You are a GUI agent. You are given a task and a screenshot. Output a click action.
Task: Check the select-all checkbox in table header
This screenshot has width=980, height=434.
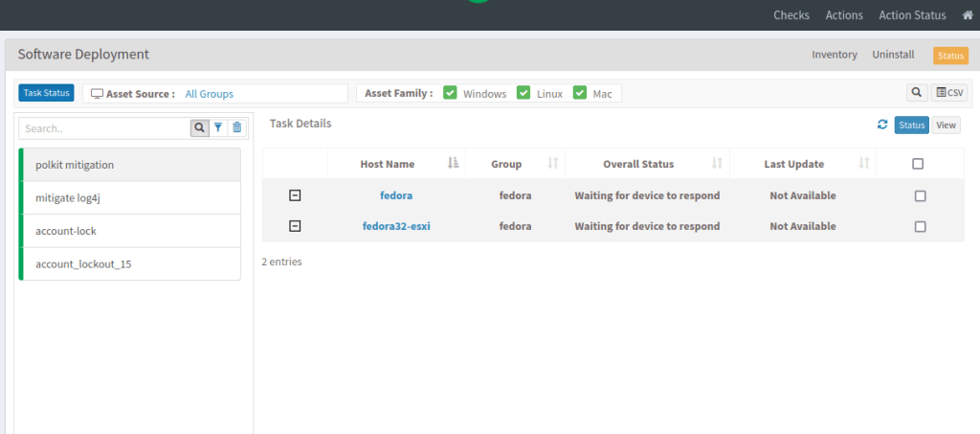coord(918,164)
